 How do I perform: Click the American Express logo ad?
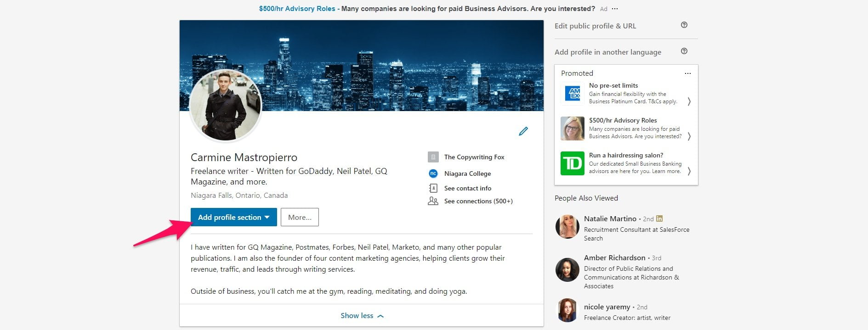(573, 94)
